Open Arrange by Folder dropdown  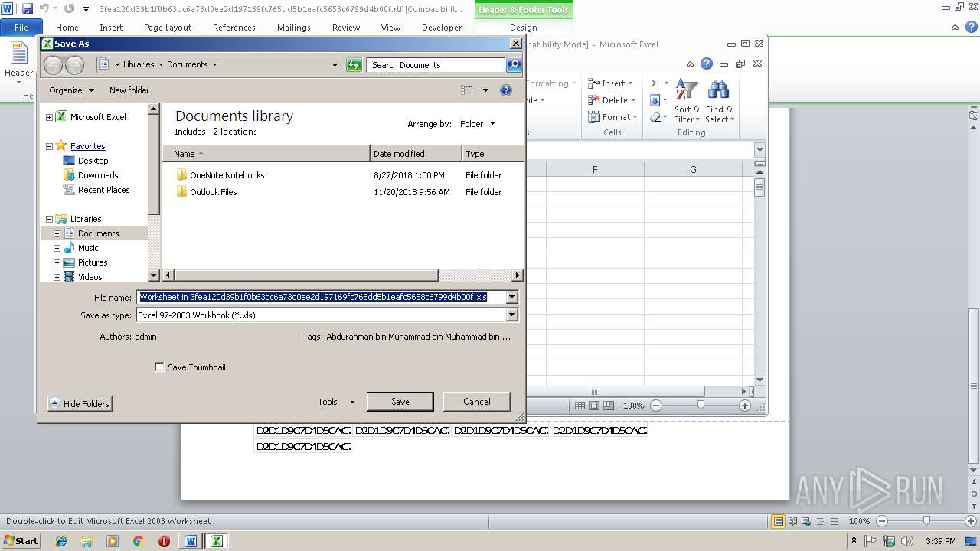pyautogui.click(x=478, y=124)
